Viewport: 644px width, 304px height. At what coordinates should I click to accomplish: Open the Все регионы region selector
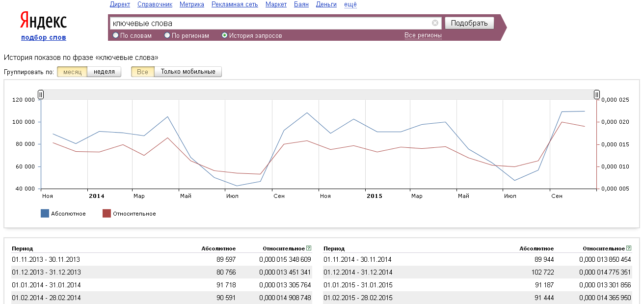[x=423, y=35]
